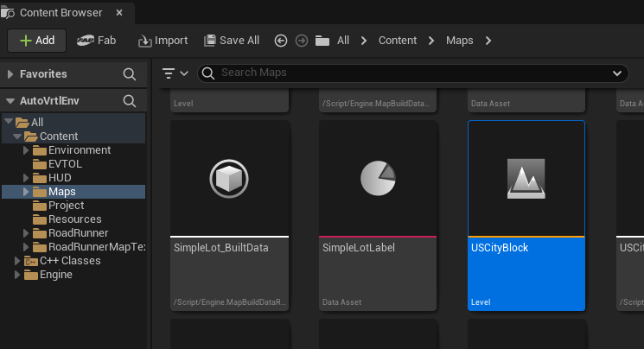Open the Fab marketplace
The height and width of the screenshot is (349, 644).
tap(96, 41)
